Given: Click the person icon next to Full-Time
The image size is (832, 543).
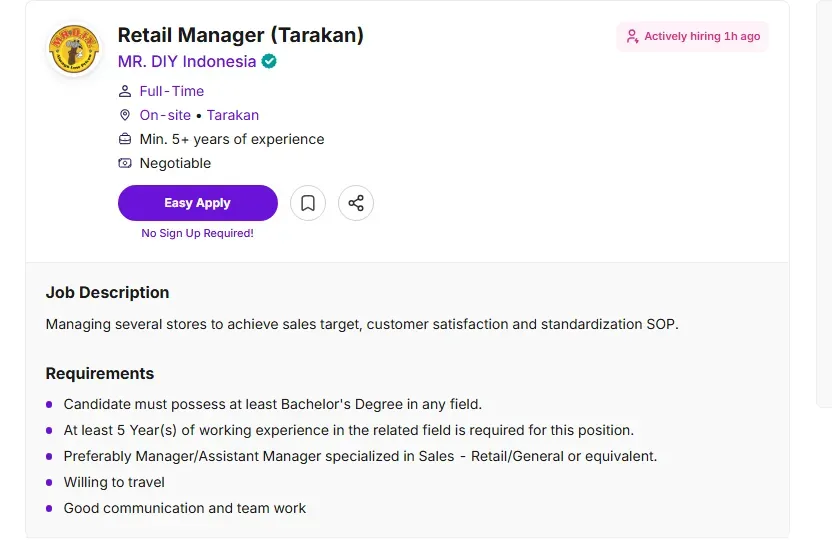Looking at the screenshot, I should tap(125, 91).
